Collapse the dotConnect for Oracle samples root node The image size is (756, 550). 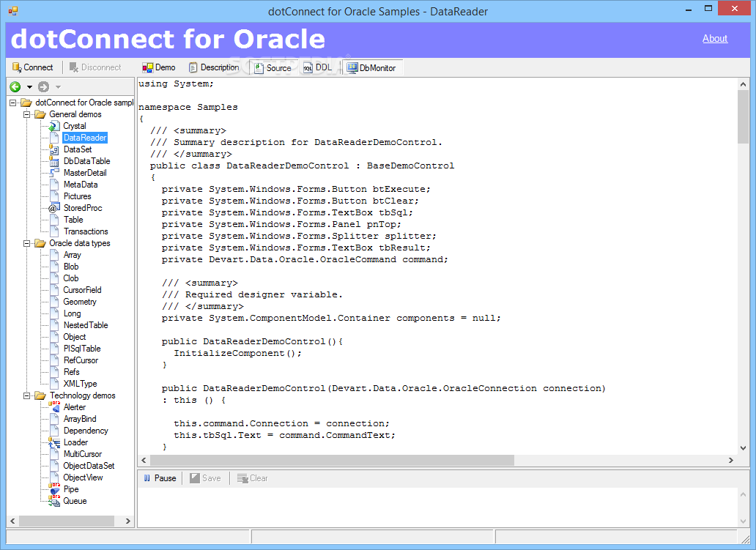[x=13, y=103]
